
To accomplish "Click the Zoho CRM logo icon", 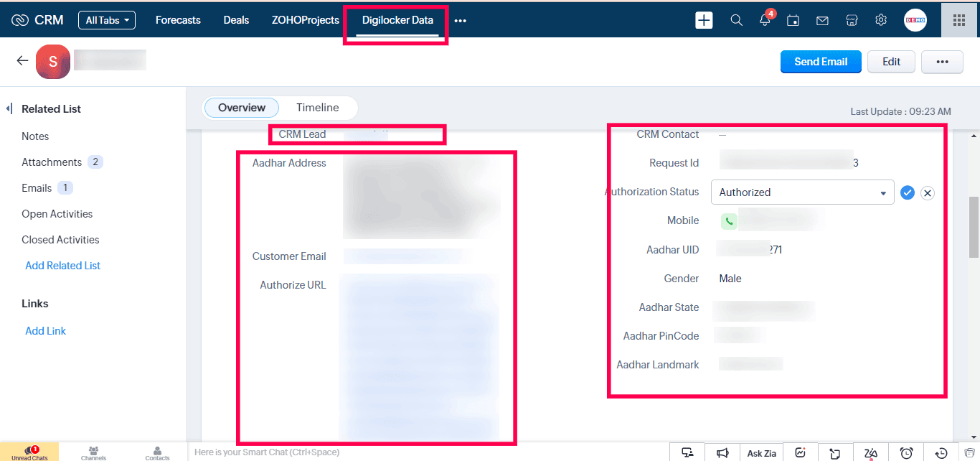I will 20,20.
